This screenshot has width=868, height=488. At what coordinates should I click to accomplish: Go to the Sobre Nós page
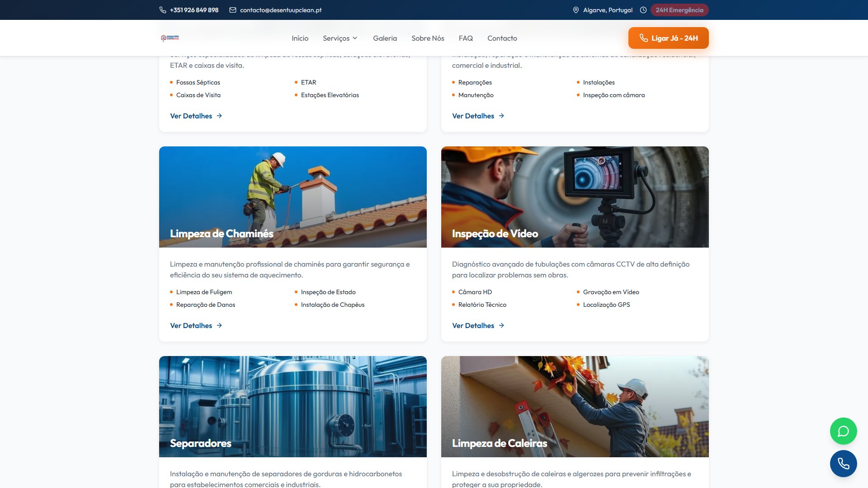point(428,38)
